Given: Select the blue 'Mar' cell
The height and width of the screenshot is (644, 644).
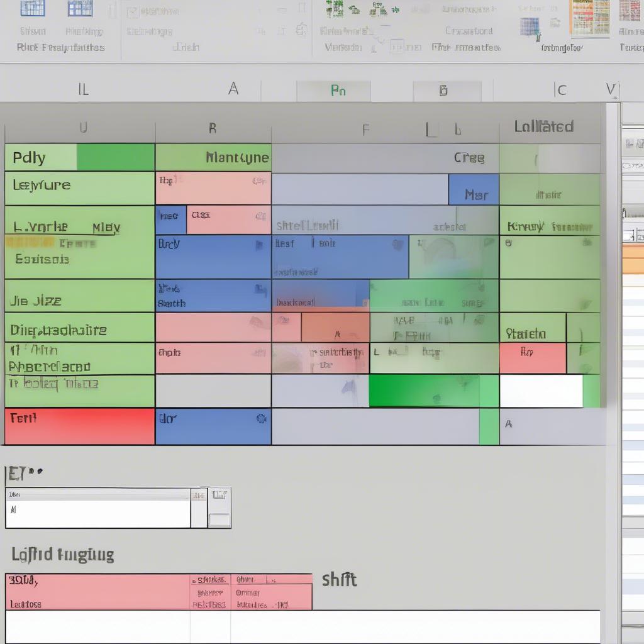Looking at the screenshot, I should point(474,189).
